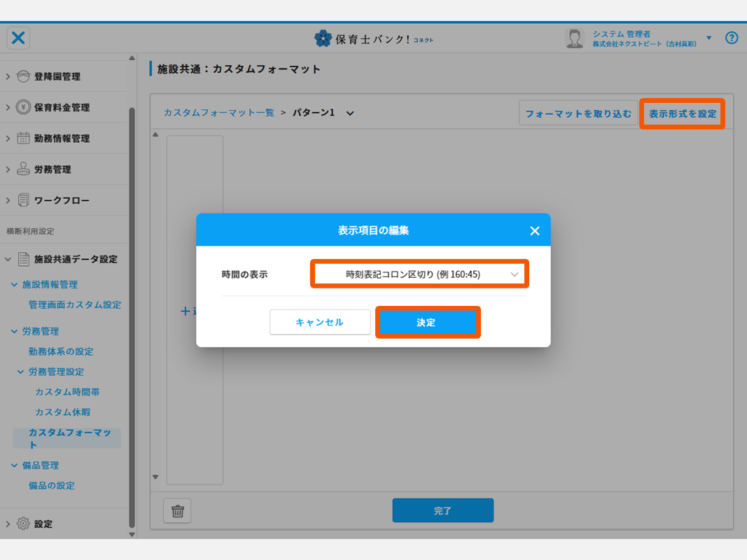Open the 時間の表示 dropdown
747x560 pixels.
pos(419,274)
